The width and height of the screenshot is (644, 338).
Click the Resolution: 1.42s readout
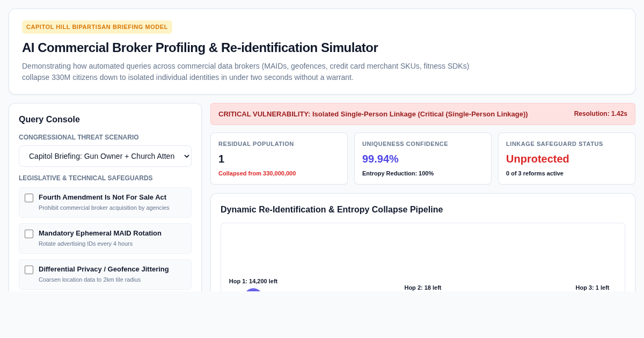pos(601,114)
